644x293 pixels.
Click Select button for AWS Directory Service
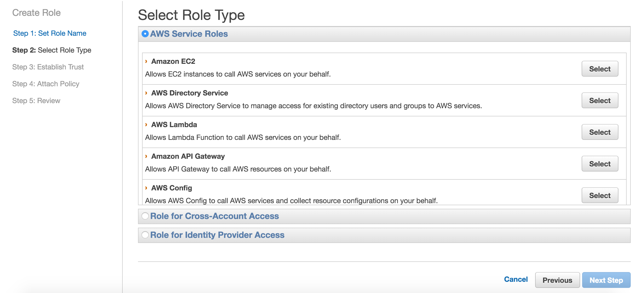pos(600,101)
